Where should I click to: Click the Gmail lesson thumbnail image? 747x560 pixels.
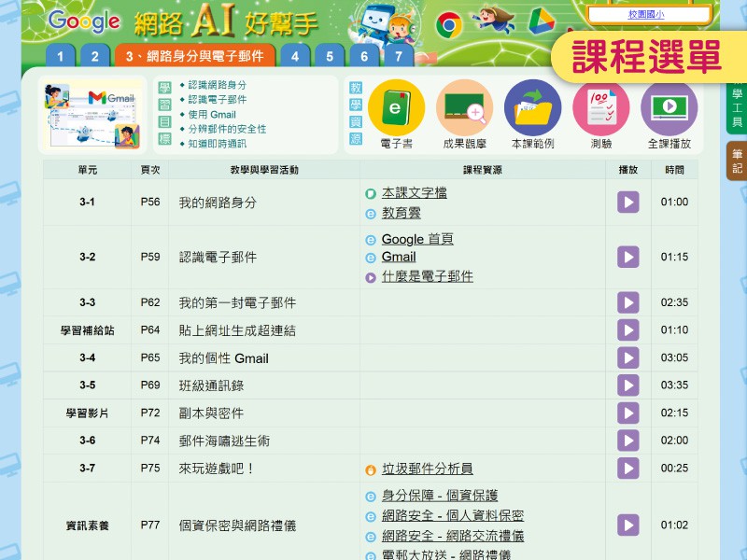tap(91, 115)
